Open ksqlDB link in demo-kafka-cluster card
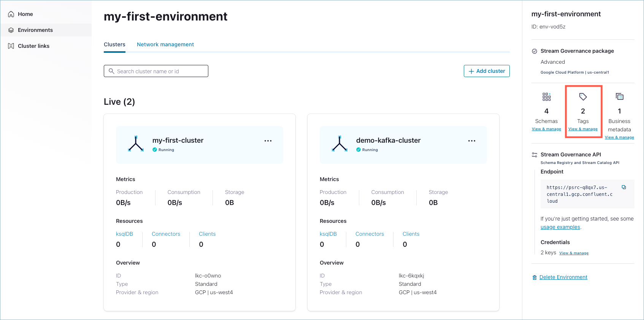Viewport: 644px width, 320px height. coord(328,234)
